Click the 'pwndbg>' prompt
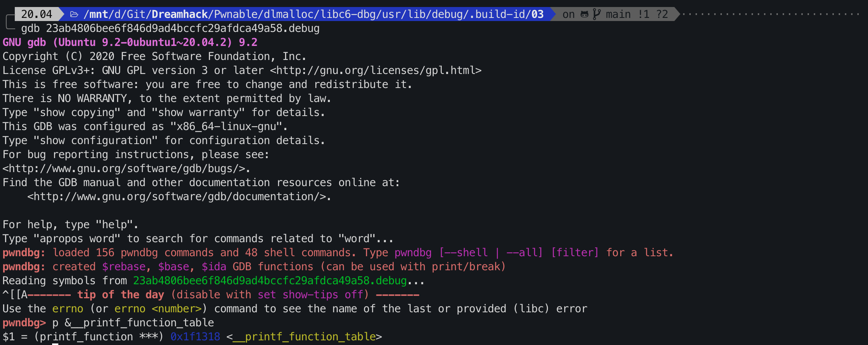The image size is (868, 345). tap(24, 323)
